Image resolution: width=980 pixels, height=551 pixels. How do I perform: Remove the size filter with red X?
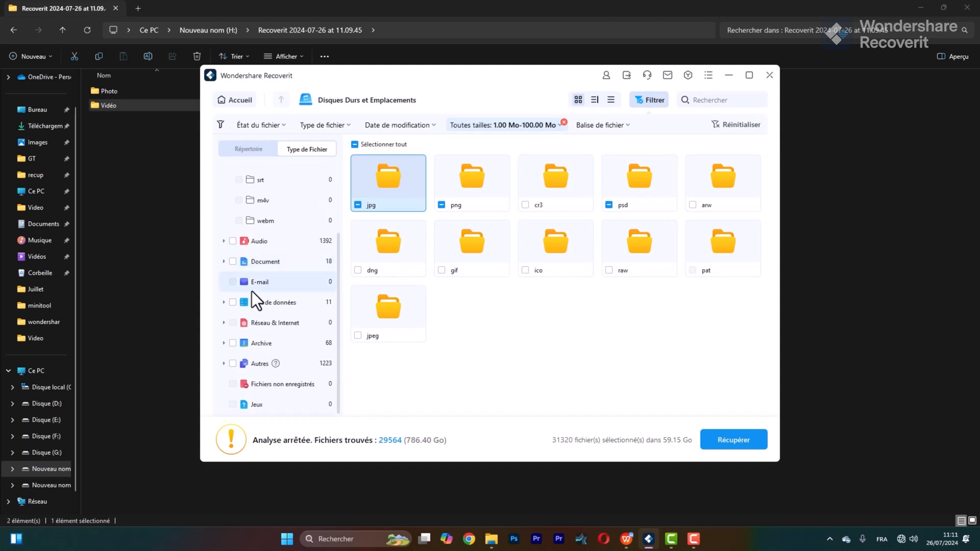(x=563, y=122)
